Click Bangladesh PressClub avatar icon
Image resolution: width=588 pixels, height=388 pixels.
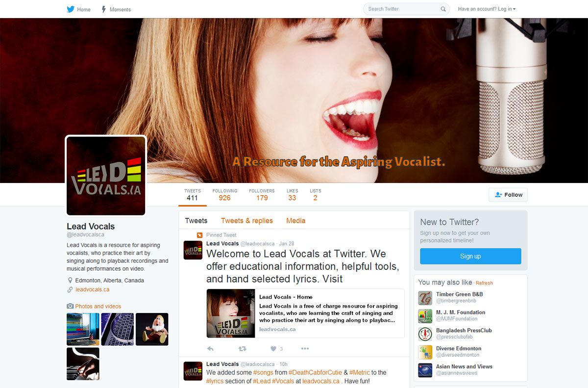coord(425,334)
